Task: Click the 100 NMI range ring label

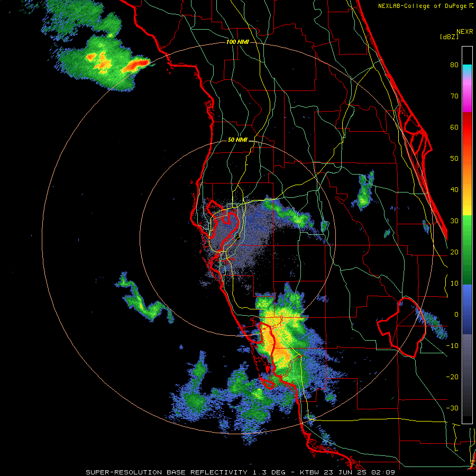Action: tap(237, 42)
